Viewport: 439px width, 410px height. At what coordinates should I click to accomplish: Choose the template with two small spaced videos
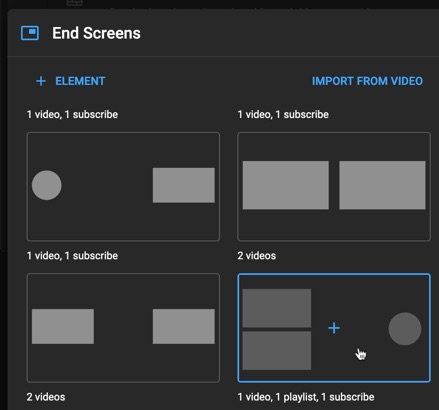[x=123, y=328]
